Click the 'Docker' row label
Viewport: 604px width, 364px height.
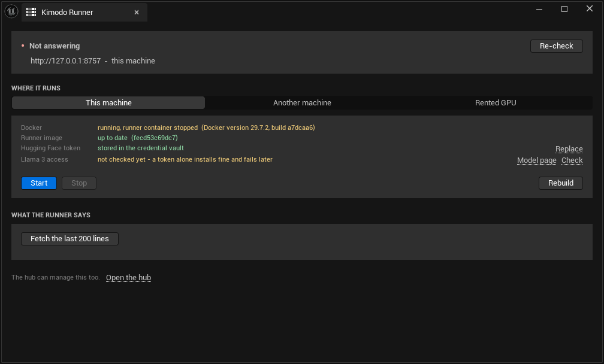[31, 128]
